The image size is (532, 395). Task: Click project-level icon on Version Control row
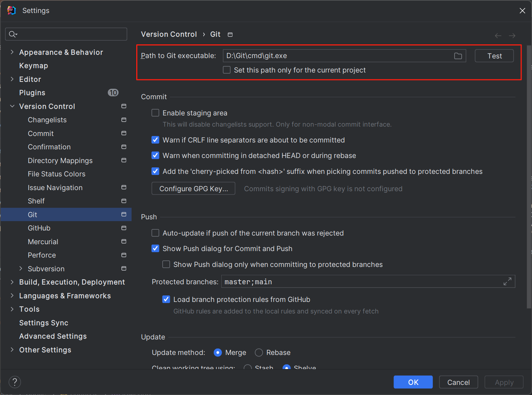click(124, 106)
